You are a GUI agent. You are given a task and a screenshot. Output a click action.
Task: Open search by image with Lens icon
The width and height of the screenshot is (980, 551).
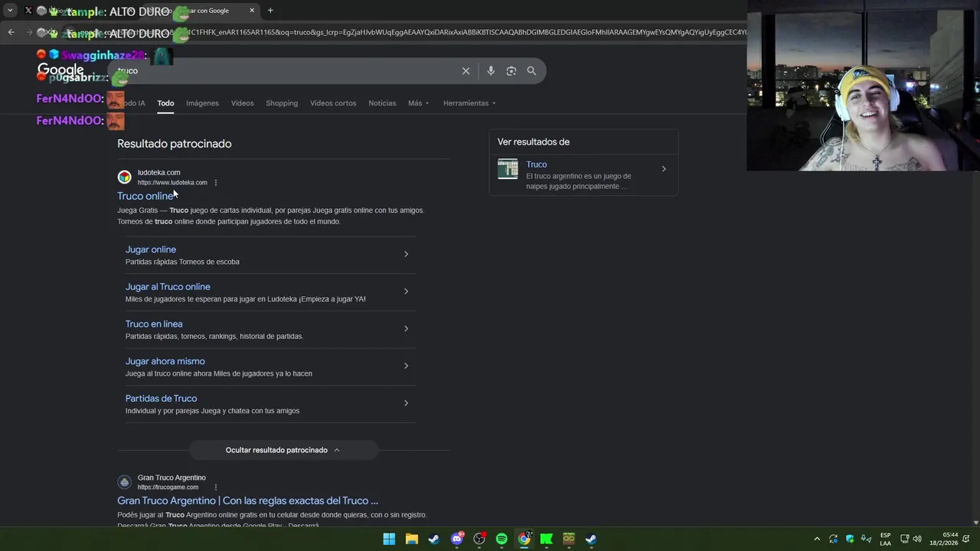click(511, 70)
